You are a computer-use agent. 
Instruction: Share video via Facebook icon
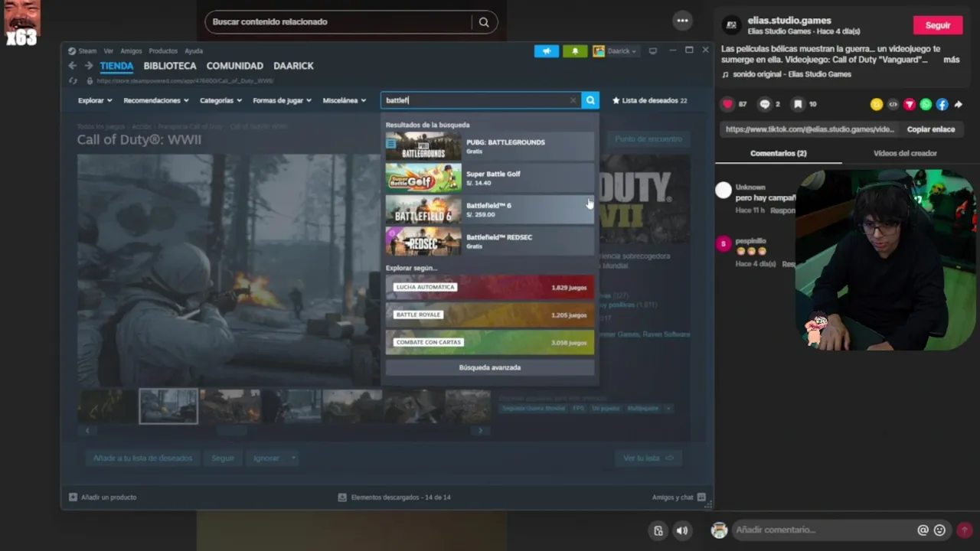942,104
